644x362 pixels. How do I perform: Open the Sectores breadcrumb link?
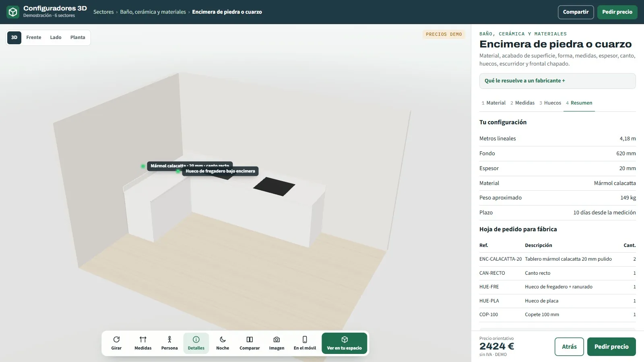point(103,12)
